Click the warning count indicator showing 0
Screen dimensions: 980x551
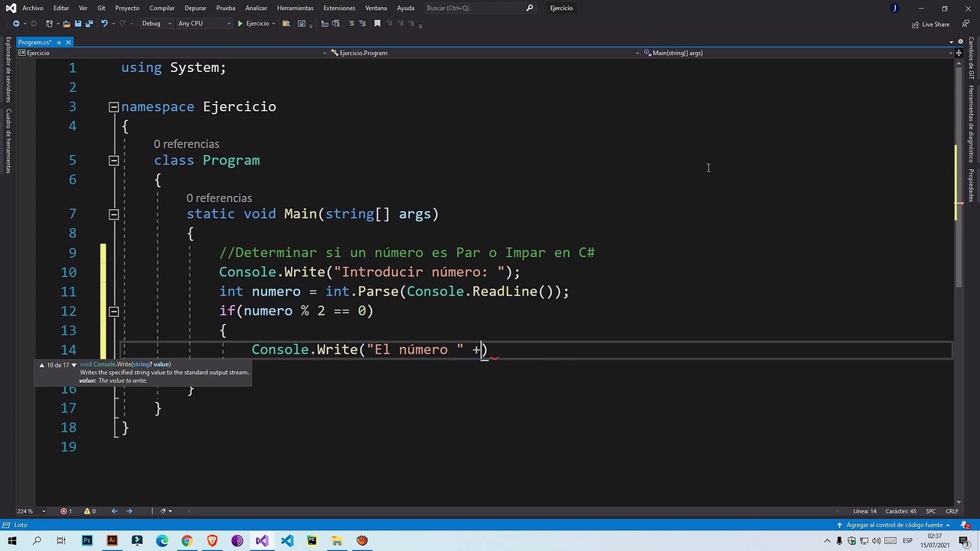point(90,511)
